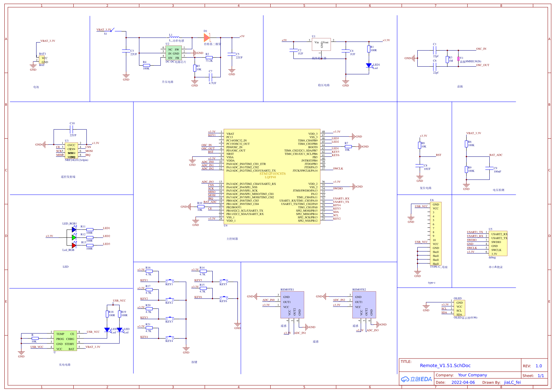Click the LED1 diode in the regulator circuit

pyautogui.click(x=369, y=65)
